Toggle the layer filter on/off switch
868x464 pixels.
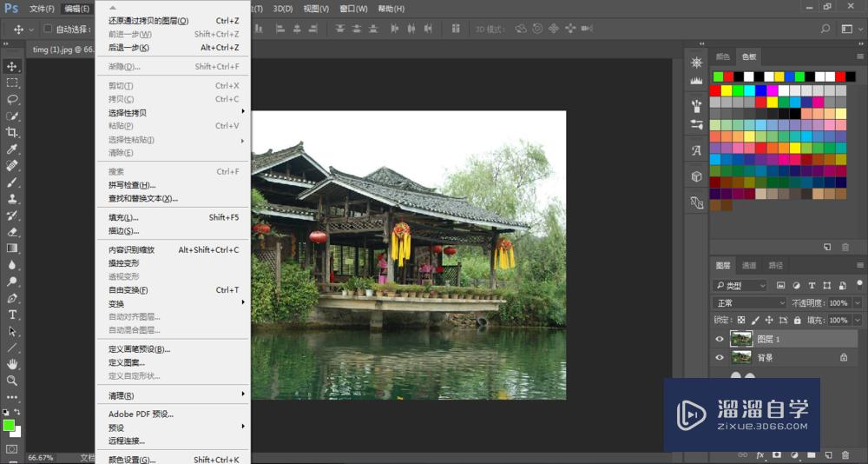pyautogui.click(x=860, y=284)
